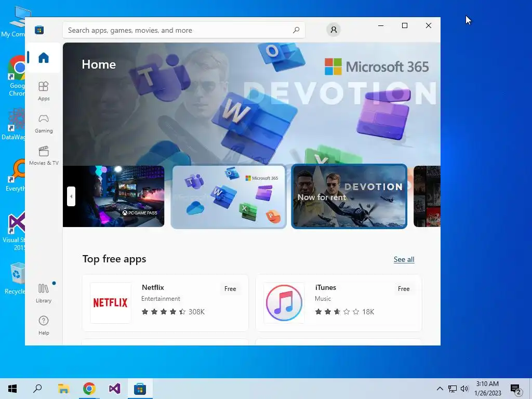Open the iTunes app card
The image size is (532, 399).
point(339,303)
